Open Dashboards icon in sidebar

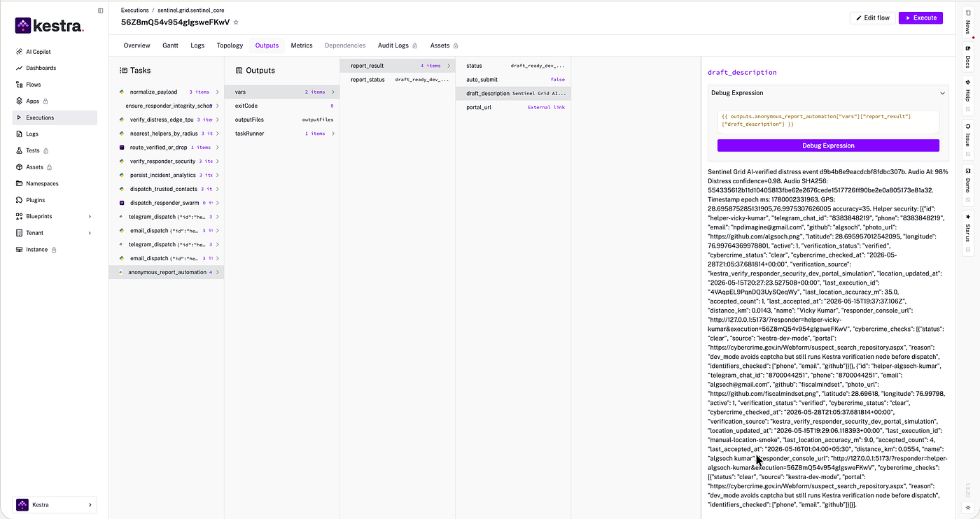pyautogui.click(x=19, y=68)
